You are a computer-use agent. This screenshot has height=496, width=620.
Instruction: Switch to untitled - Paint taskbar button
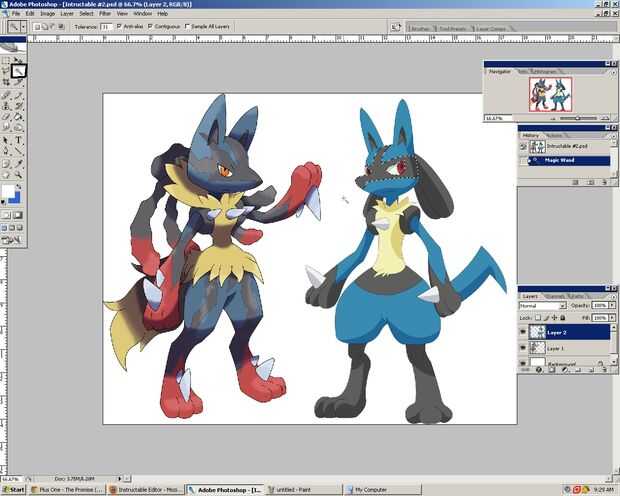click(300, 490)
